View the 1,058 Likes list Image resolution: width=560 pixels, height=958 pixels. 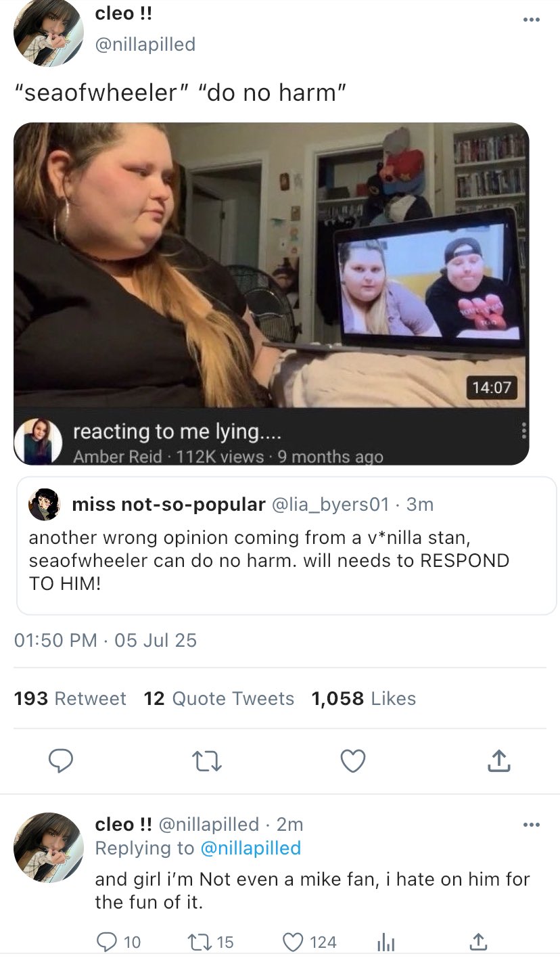(x=363, y=698)
